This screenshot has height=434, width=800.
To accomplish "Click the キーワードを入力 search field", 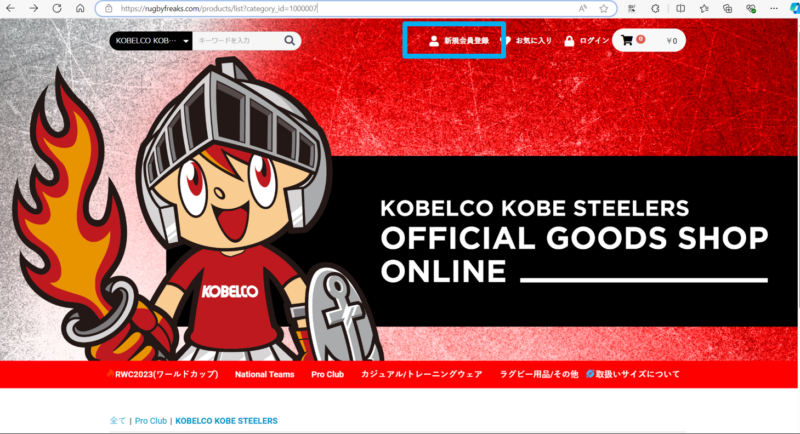I will point(238,40).
